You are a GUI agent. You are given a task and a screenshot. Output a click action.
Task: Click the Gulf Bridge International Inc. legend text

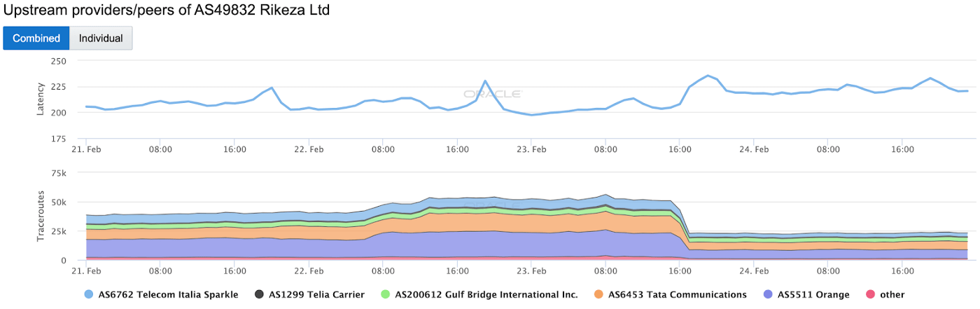[x=486, y=295]
